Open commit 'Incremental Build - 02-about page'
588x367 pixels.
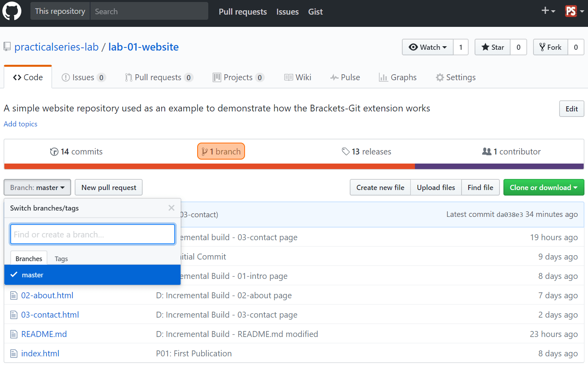coord(224,295)
